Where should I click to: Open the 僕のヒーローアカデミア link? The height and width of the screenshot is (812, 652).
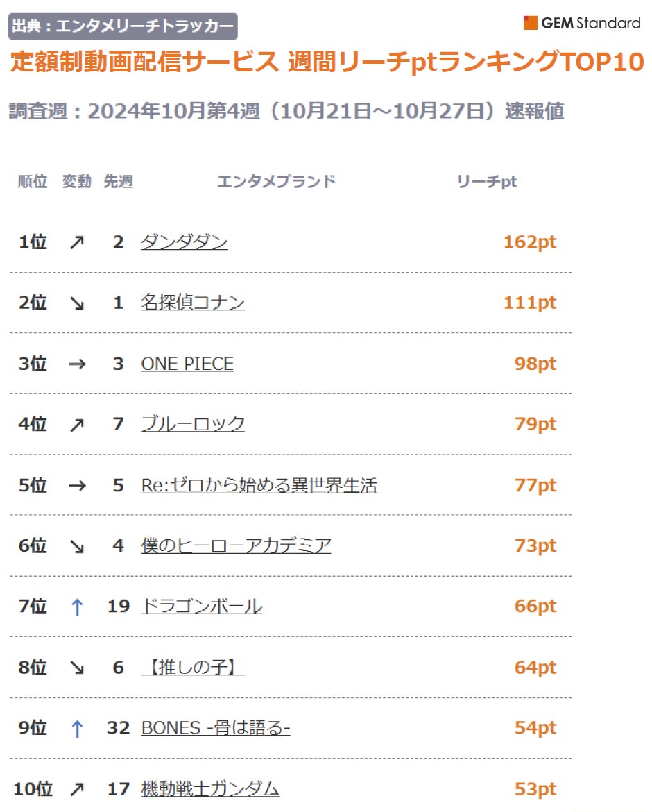tap(236, 546)
